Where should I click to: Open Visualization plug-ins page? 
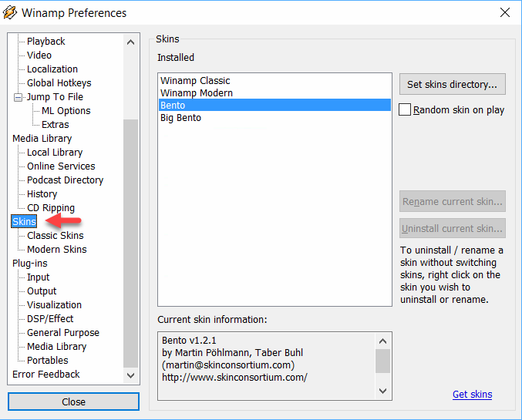54,305
